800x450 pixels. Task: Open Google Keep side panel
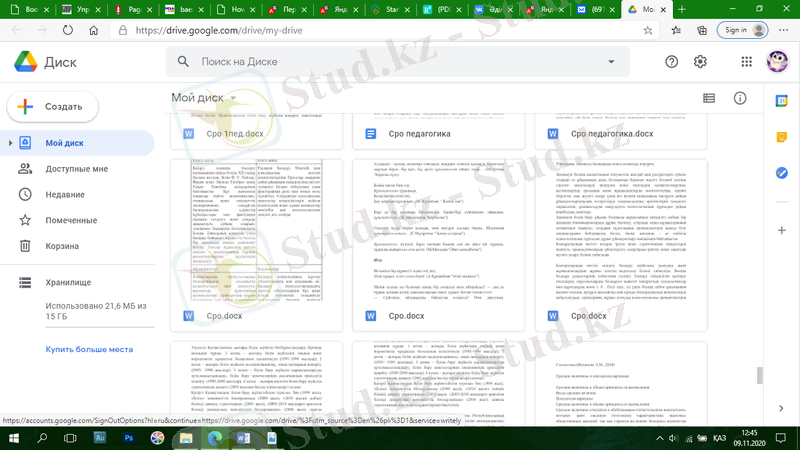pos(782,137)
